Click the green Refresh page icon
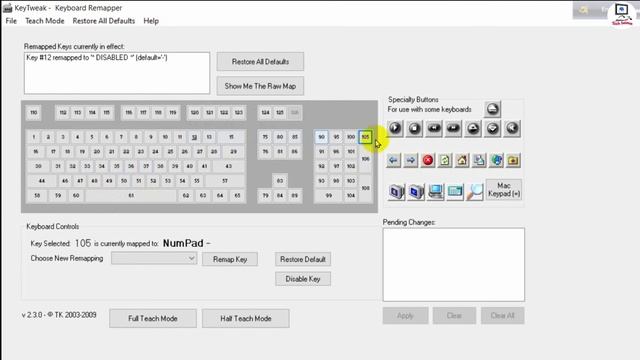 point(445,160)
